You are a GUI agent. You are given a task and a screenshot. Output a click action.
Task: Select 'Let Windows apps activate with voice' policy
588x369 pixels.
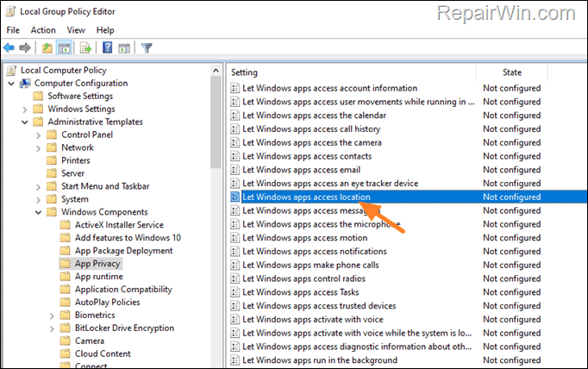click(313, 320)
